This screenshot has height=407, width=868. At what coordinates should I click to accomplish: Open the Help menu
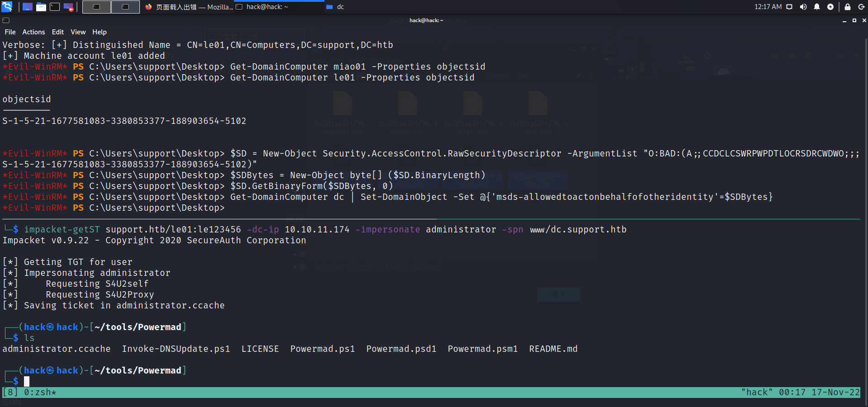tap(99, 32)
